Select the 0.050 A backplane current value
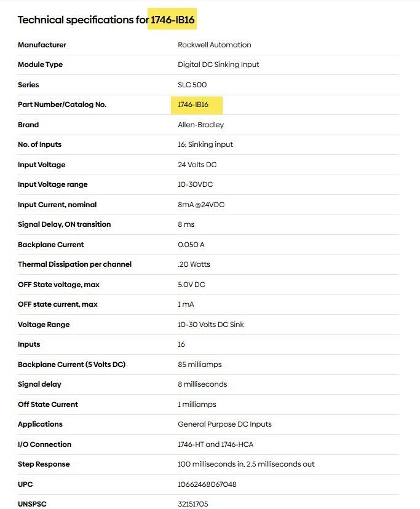This screenshot has height=509, width=420. click(x=191, y=245)
